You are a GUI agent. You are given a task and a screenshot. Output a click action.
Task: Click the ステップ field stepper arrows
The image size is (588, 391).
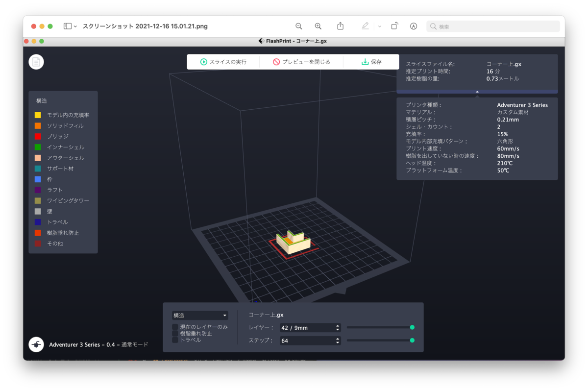point(338,341)
